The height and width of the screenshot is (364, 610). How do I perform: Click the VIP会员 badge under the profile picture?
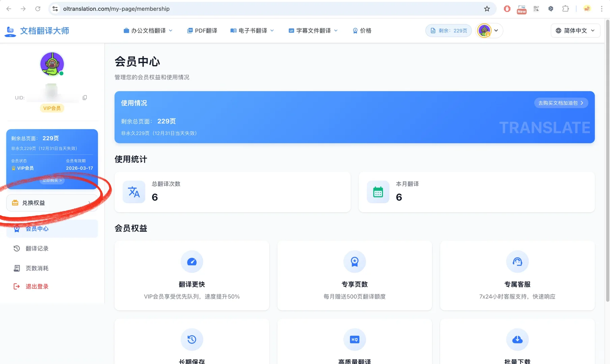tap(52, 108)
